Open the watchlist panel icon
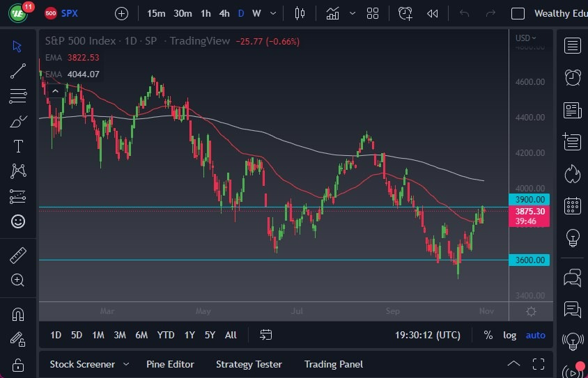588x378 pixels. click(573, 46)
